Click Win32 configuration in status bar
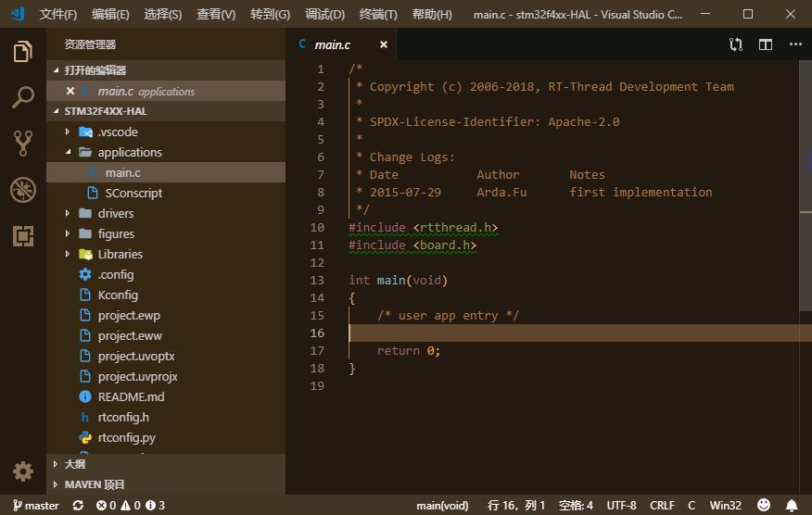Screen dimensions: 812x515 (x=725, y=505)
